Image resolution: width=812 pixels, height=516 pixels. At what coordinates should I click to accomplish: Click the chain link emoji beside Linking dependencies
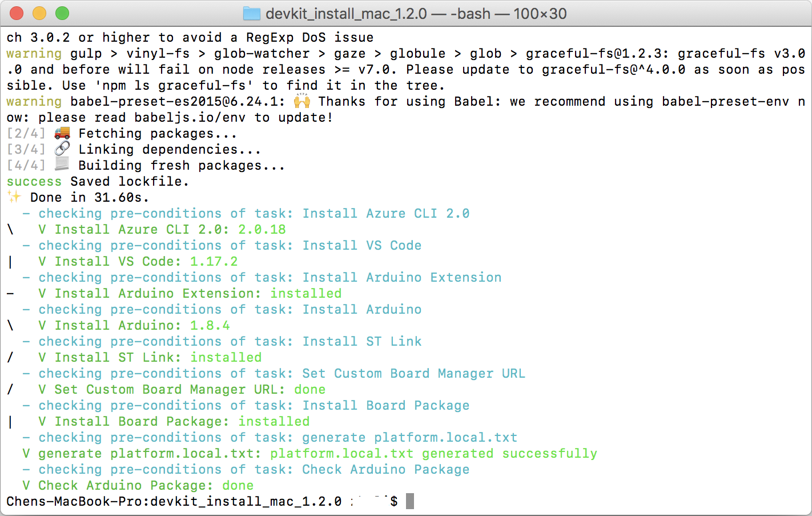(62, 149)
